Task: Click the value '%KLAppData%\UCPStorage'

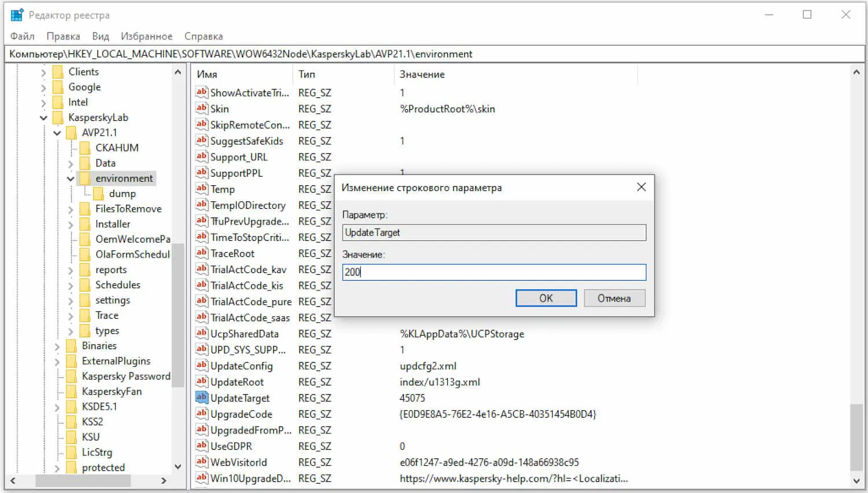Action: (462, 334)
